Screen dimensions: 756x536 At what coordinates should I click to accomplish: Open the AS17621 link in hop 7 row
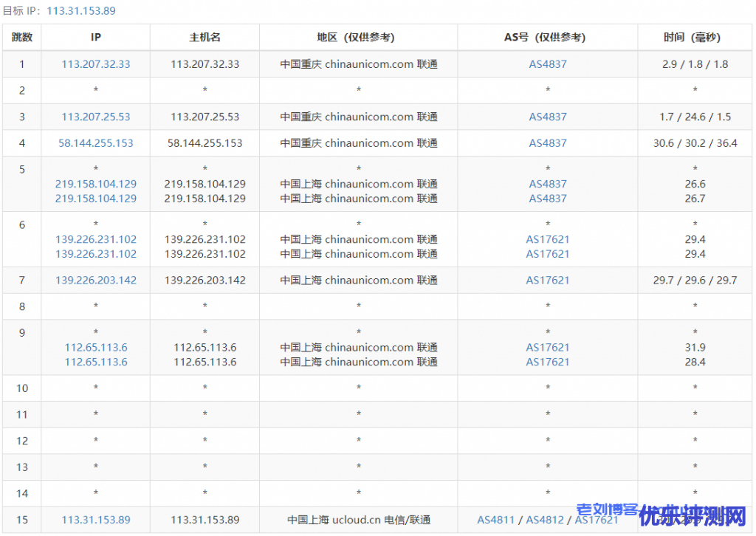click(x=548, y=281)
